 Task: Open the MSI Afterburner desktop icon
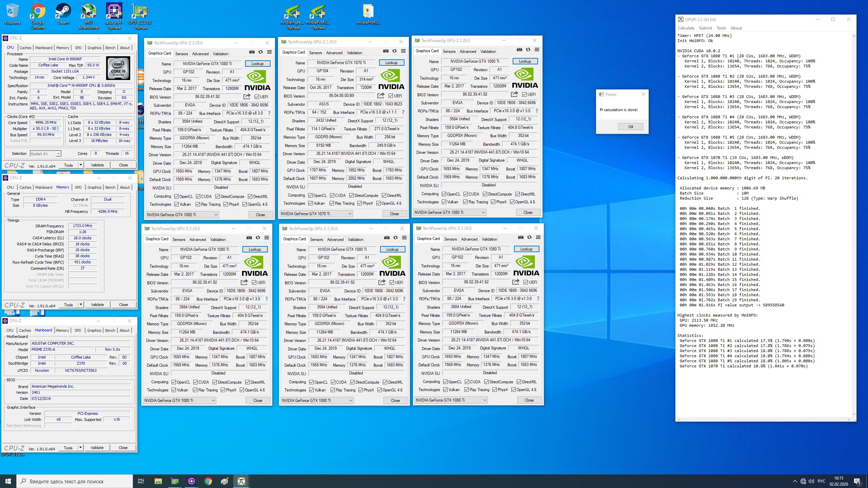click(x=88, y=16)
